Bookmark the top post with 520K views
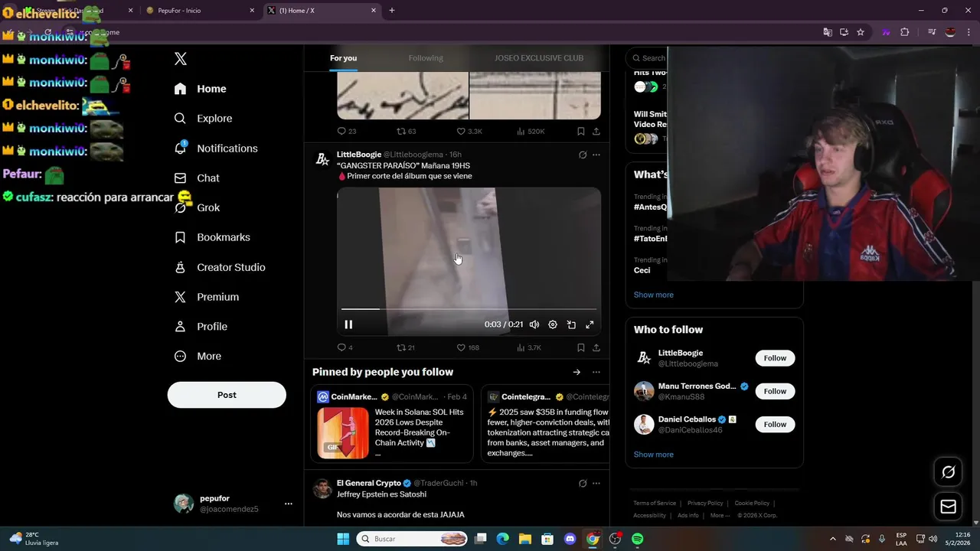The width and height of the screenshot is (980, 551). pyautogui.click(x=581, y=132)
